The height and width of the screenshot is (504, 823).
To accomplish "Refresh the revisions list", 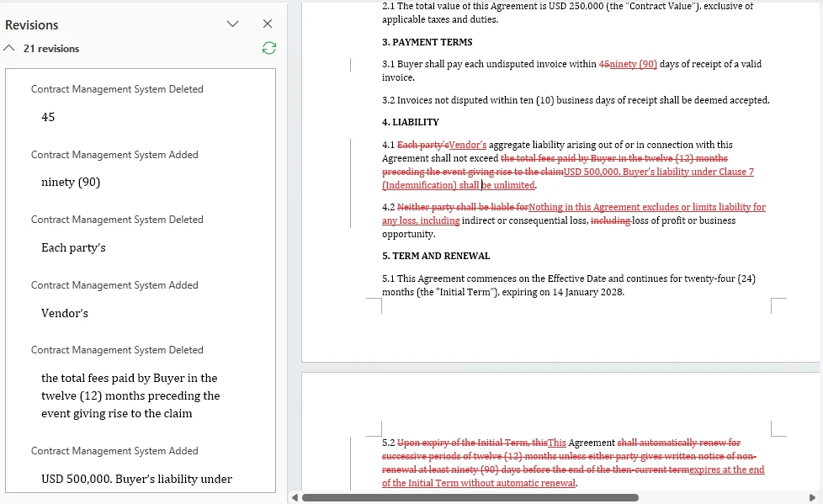I will pos(269,48).
